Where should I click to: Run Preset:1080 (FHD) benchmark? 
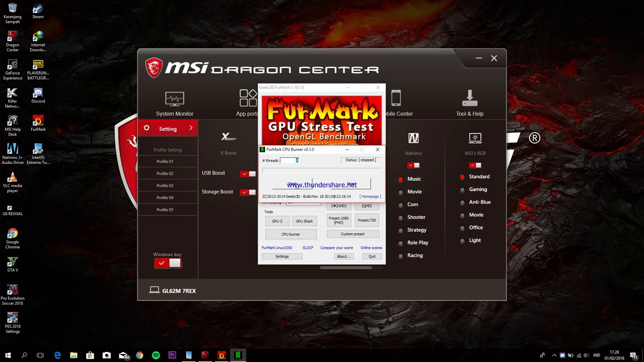pos(339,220)
